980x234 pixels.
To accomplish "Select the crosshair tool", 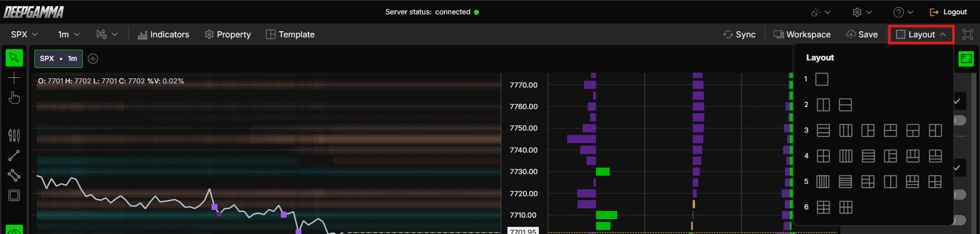I will (x=14, y=78).
